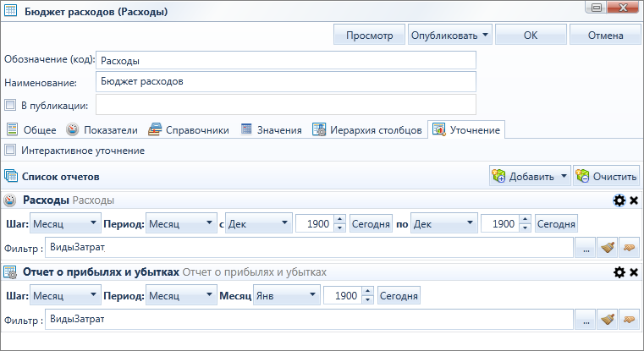644x351 pixels.
Task: Switch to the Показатели tab
Action: pos(102,129)
